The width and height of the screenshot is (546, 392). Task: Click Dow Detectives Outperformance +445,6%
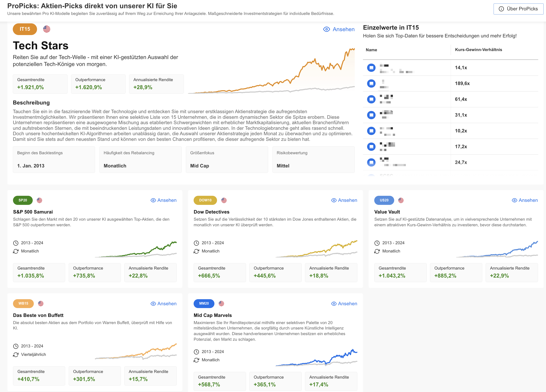point(275,273)
